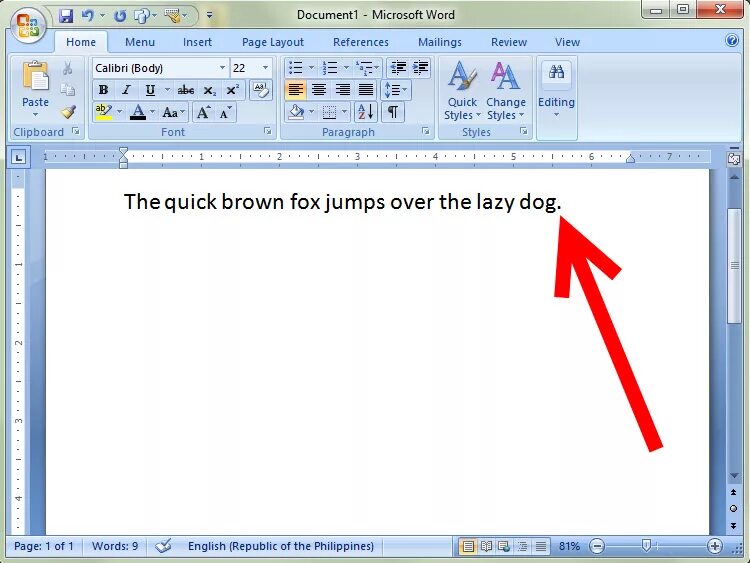Screen dimensions: 750x563
Task: Click the zoom slider handle
Action: [x=646, y=545]
